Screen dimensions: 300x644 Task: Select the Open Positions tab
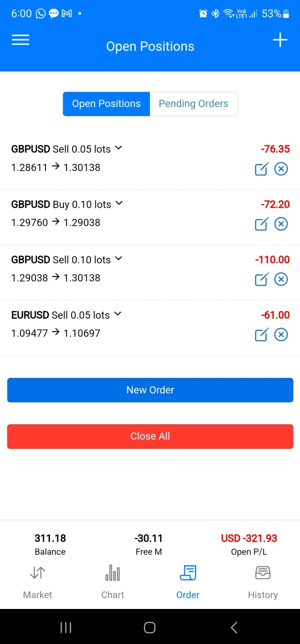tap(106, 104)
